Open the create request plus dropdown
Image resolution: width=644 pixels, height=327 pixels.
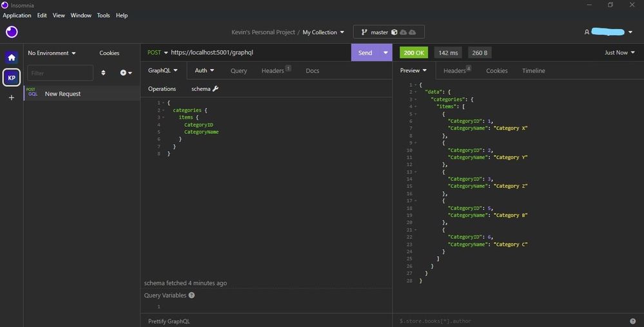click(x=126, y=73)
